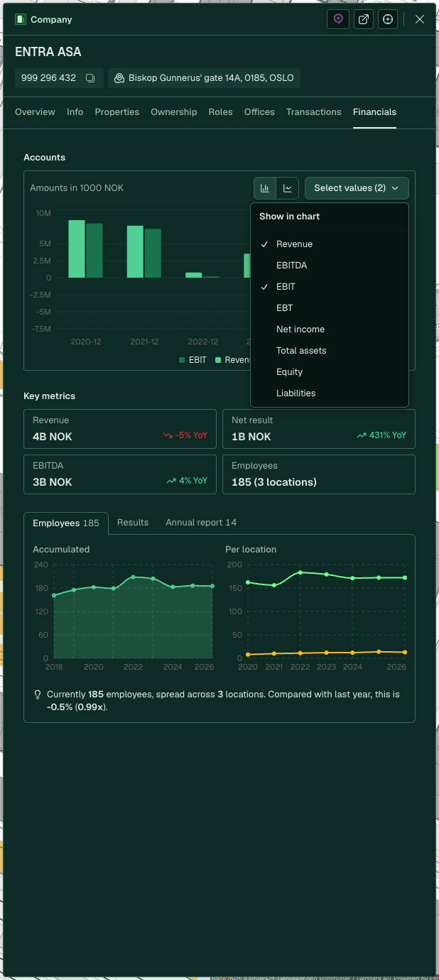
Task: Switch to the Roles tab
Action: (220, 112)
